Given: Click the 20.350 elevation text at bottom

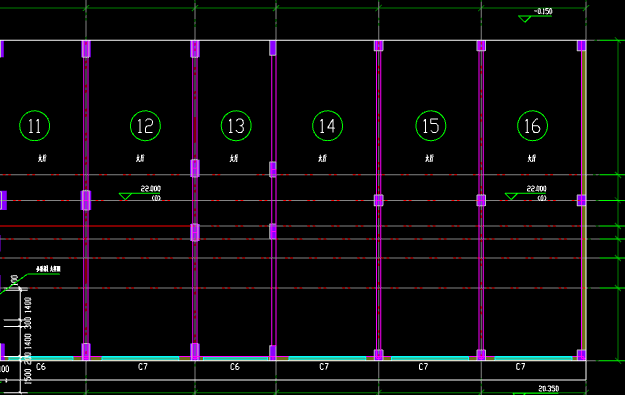Looking at the screenshot, I should 548,388.
